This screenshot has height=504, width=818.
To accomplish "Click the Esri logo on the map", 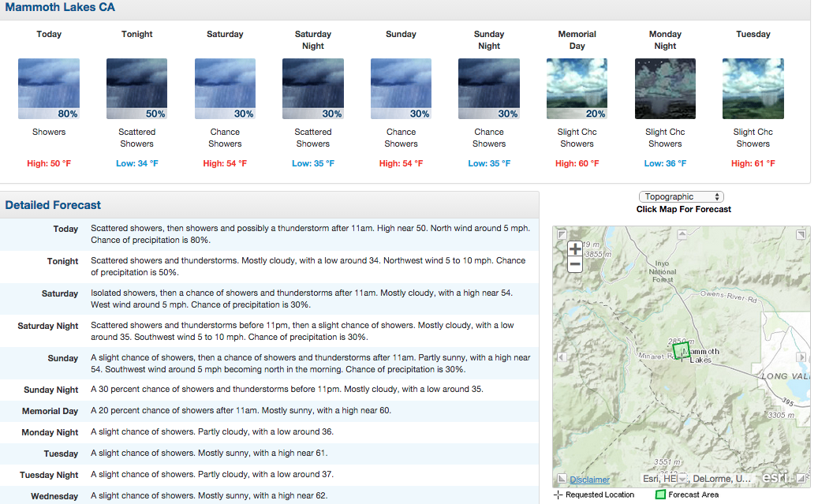I will 775,477.
